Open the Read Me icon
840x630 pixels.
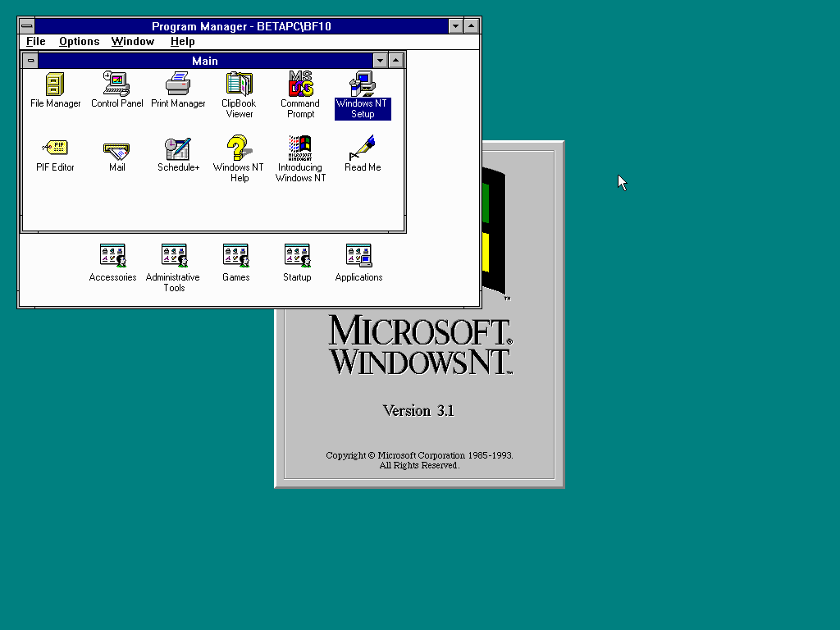tap(362, 148)
